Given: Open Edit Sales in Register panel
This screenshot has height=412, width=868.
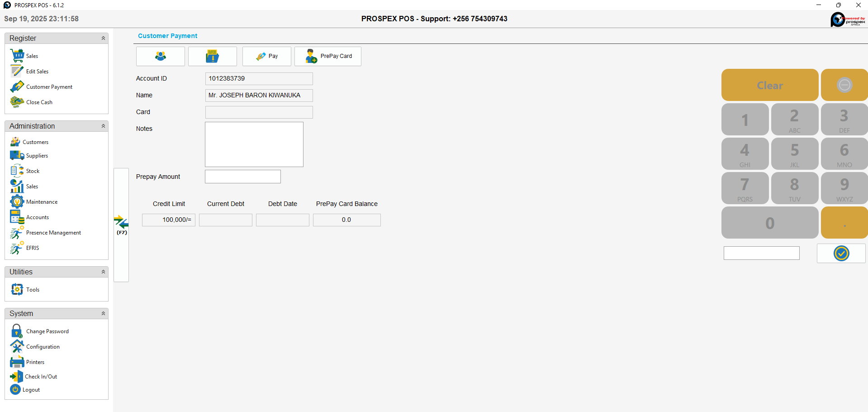Looking at the screenshot, I should click(x=37, y=72).
